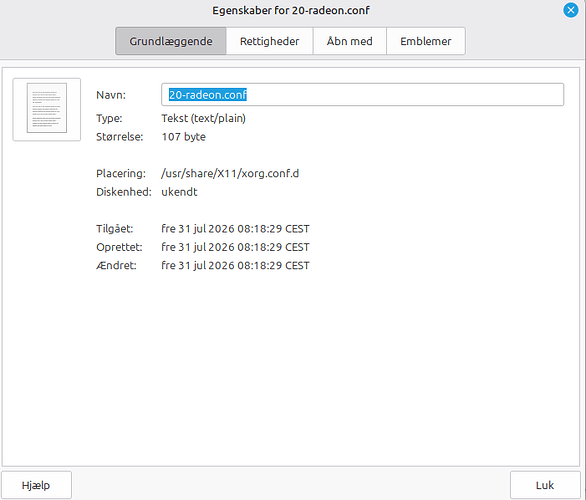This screenshot has width=586, height=500.
Task: Click the Oprettet date value
Action: pyautogui.click(x=235, y=247)
